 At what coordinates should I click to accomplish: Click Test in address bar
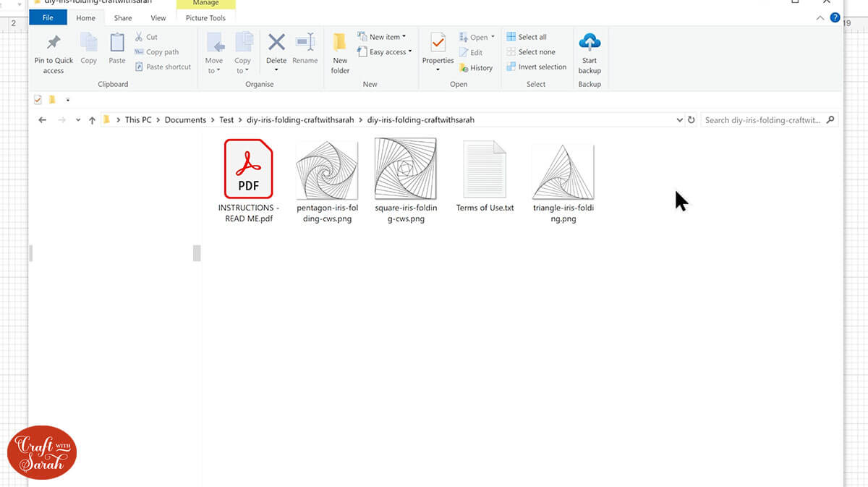click(226, 120)
